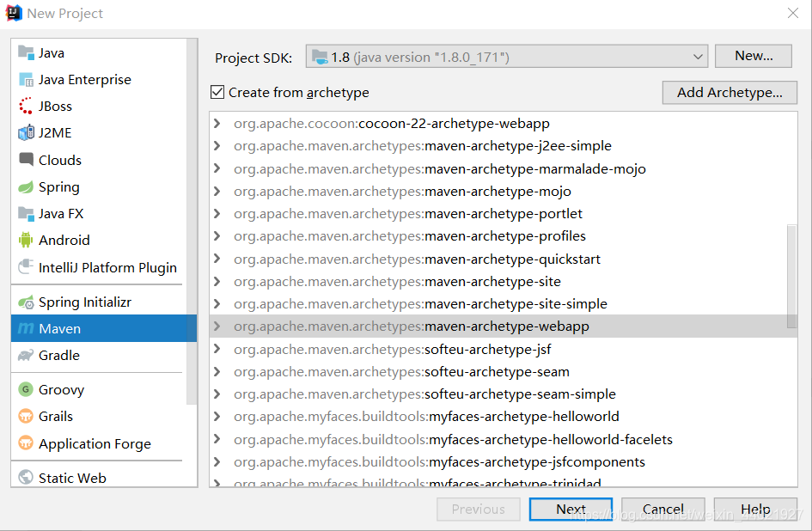Click the Java folder icon in the sidebar
Viewport: 812px width, 531px height.
click(26, 52)
